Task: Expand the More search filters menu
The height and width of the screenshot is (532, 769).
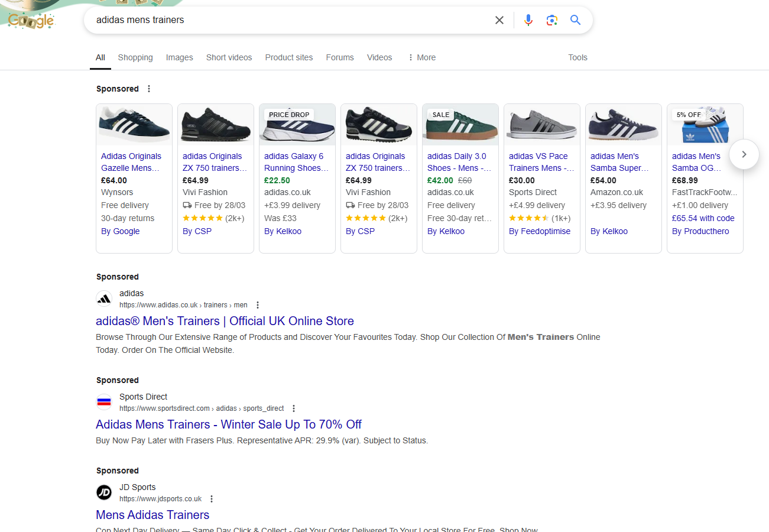Action: click(x=421, y=57)
